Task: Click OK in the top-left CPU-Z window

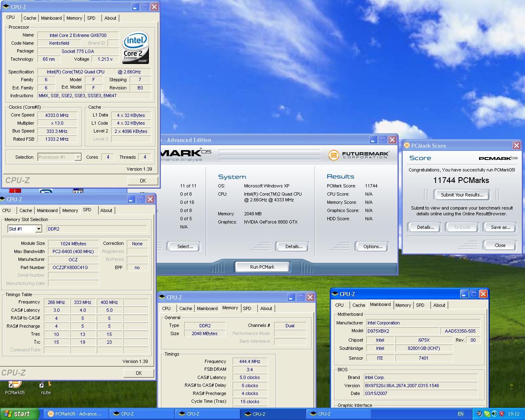Action: [143, 181]
